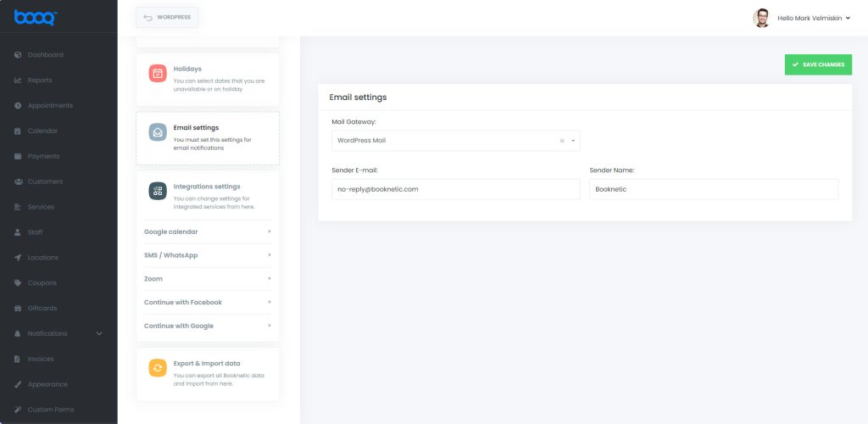Click the Export & Import data icon
868x424 pixels.
point(158,368)
